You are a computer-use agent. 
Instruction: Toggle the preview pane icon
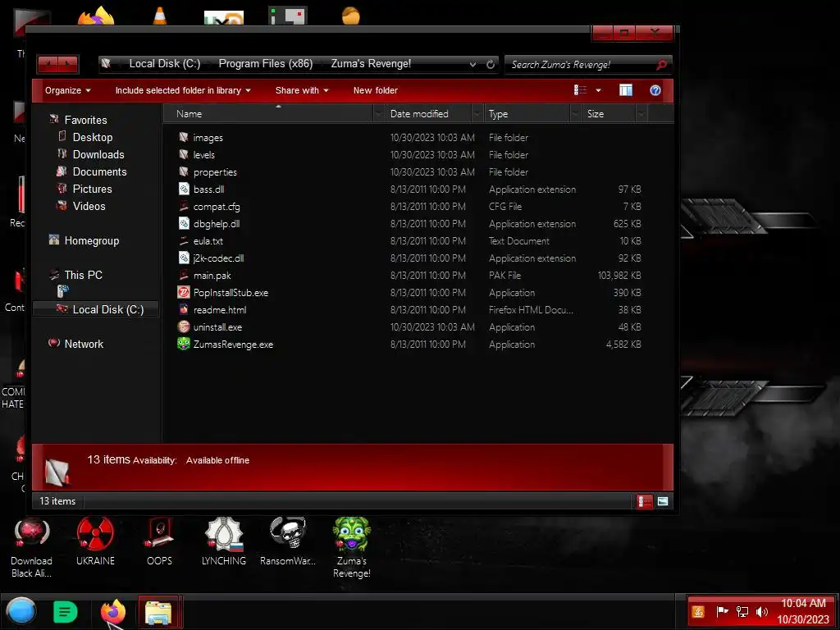pos(626,90)
